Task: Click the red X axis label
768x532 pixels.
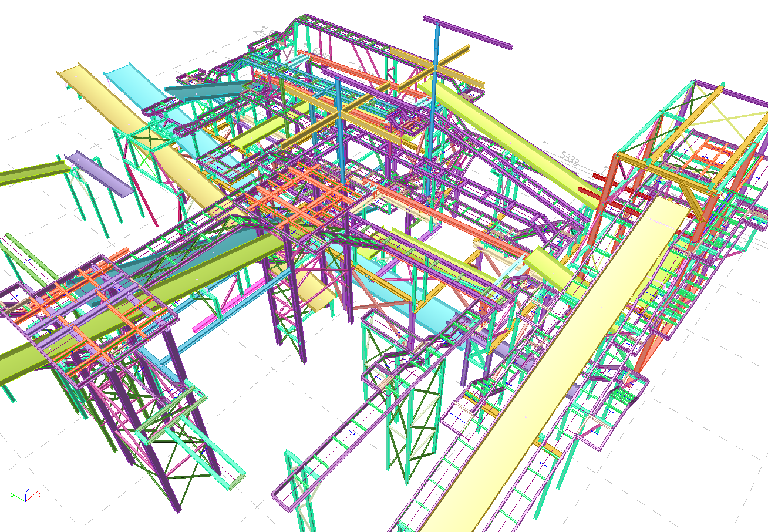Action: pos(41,495)
